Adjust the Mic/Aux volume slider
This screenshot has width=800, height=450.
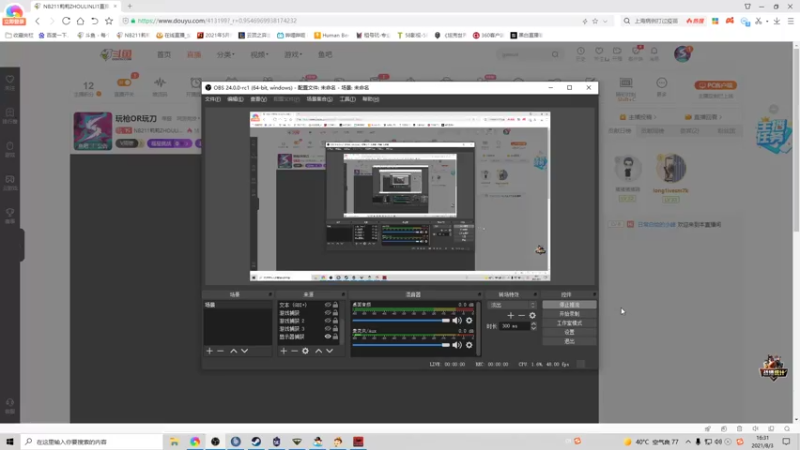point(401,345)
